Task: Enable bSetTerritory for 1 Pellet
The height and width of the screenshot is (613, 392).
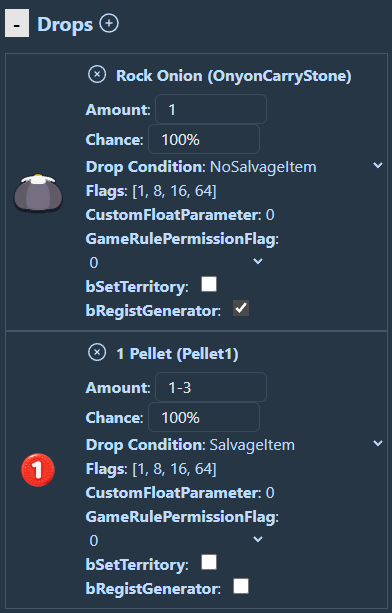Action: (209, 562)
